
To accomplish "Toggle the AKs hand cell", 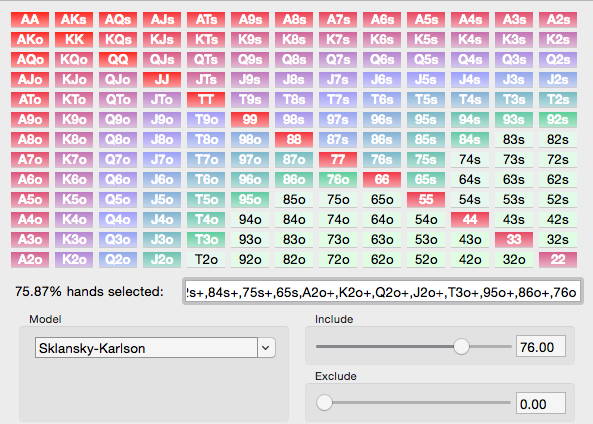I will tap(74, 20).
